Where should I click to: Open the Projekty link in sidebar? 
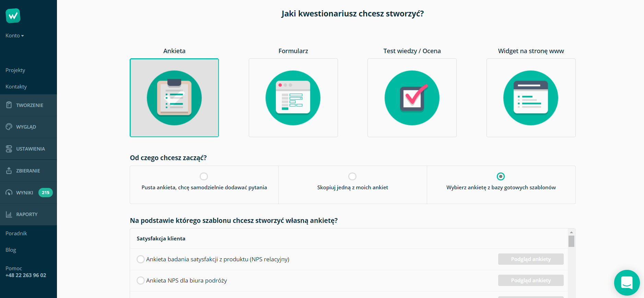[15, 70]
